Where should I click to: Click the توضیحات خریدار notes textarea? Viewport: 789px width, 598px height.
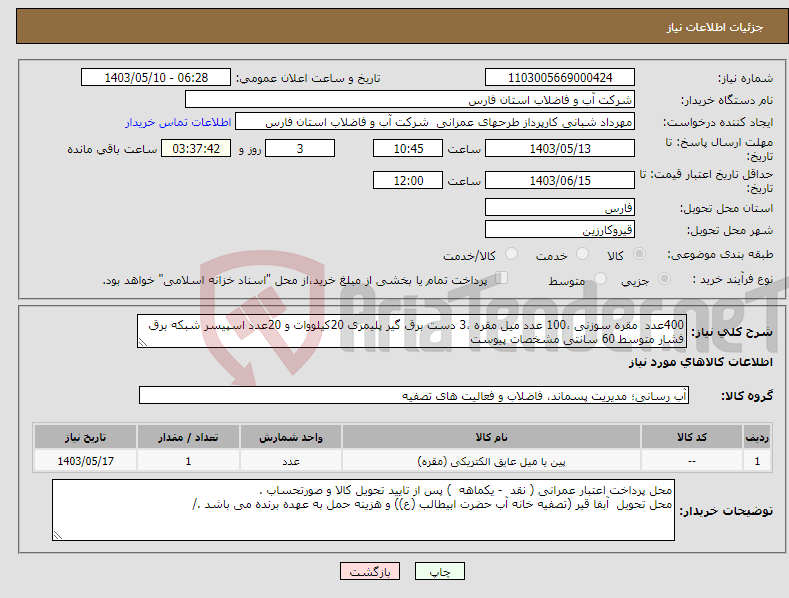[x=363, y=510]
